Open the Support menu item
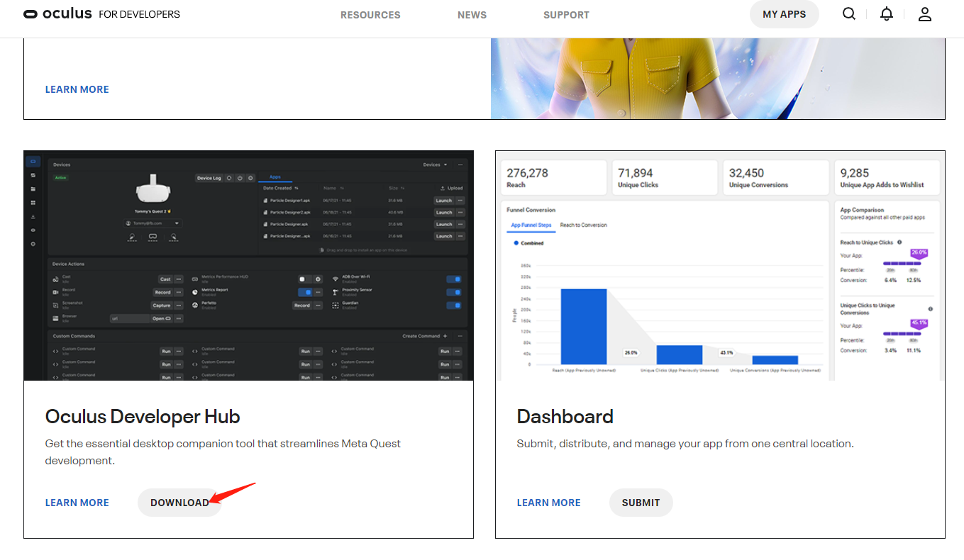The image size is (964, 560). 566,15
